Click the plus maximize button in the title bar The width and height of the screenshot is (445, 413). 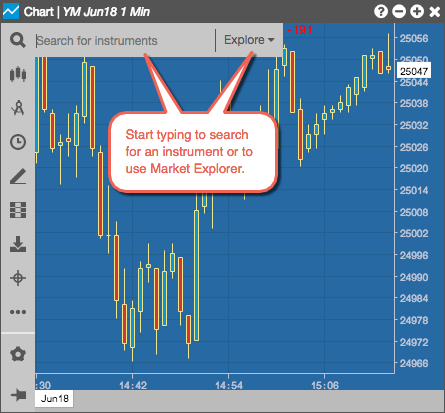[417, 12]
